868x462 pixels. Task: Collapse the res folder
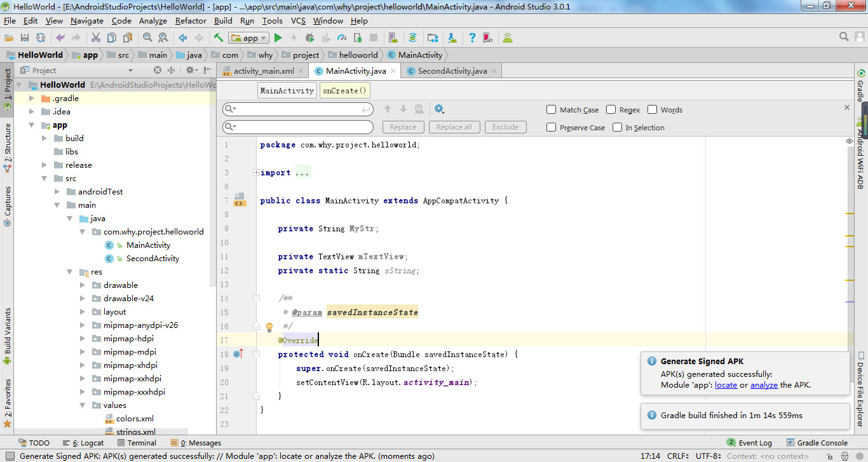click(x=69, y=272)
